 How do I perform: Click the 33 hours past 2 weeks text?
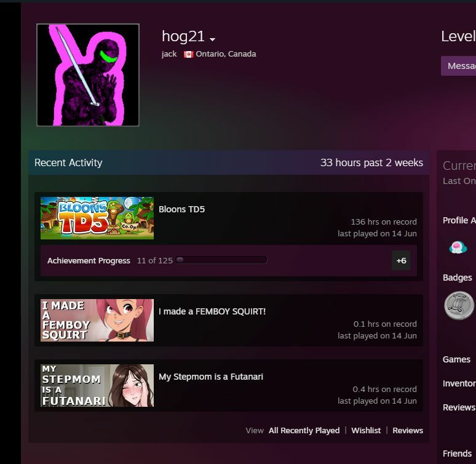[371, 162]
